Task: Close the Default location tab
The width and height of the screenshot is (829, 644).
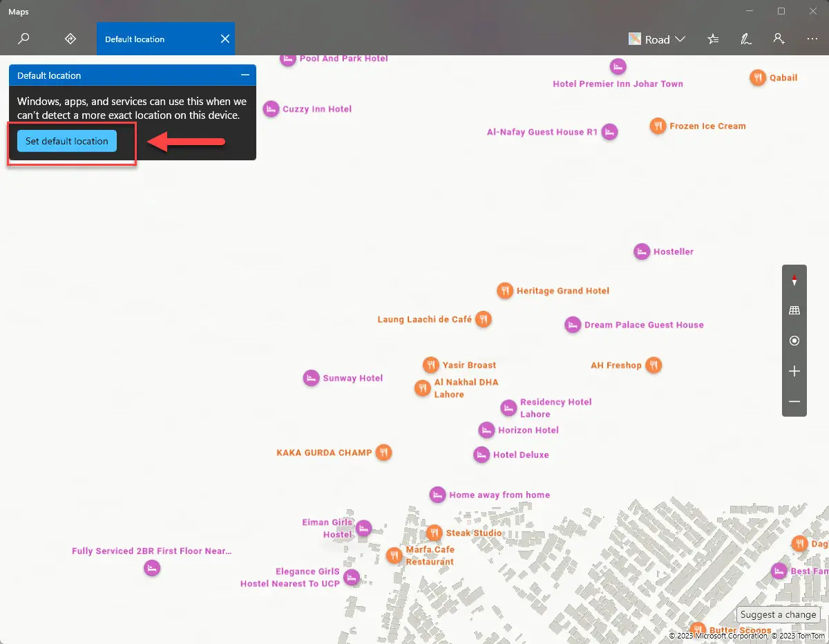Action: pyautogui.click(x=225, y=39)
